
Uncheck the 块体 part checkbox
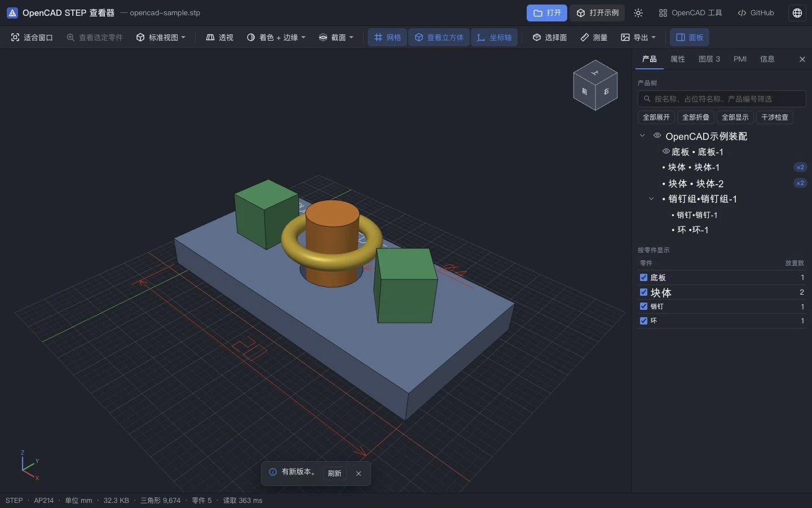(x=643, y=292)
